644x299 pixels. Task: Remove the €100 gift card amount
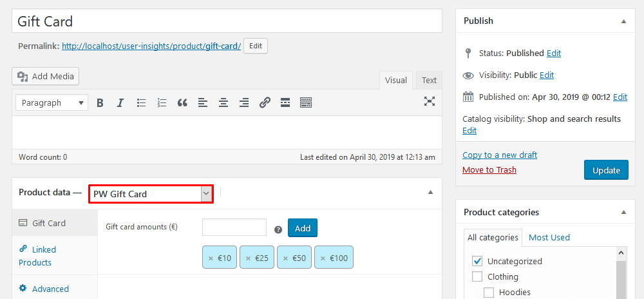click(323, 258)
